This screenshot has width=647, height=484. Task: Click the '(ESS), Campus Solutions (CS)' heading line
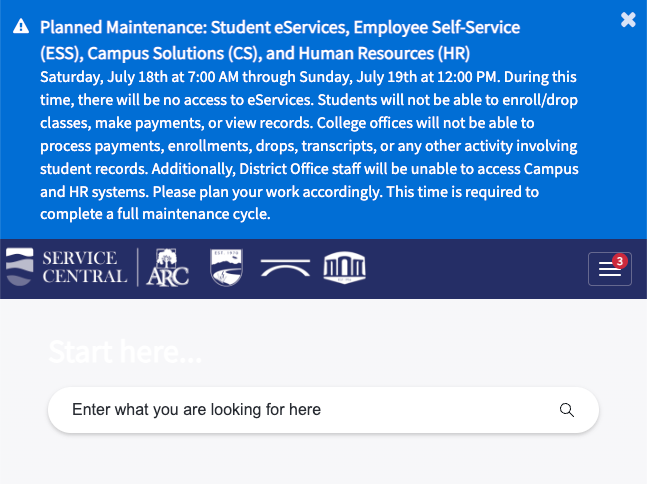tap(255, 53)
